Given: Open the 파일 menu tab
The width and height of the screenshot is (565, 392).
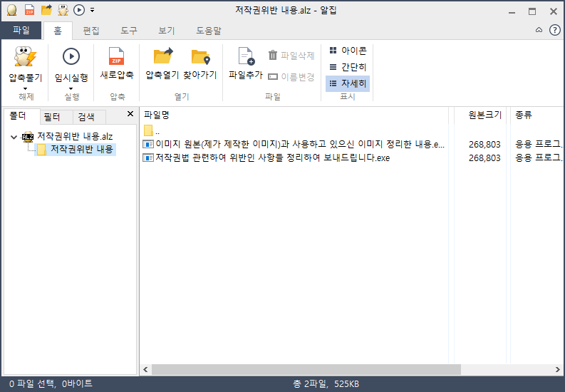Looking at the screenshot, I should pos(21,30).
